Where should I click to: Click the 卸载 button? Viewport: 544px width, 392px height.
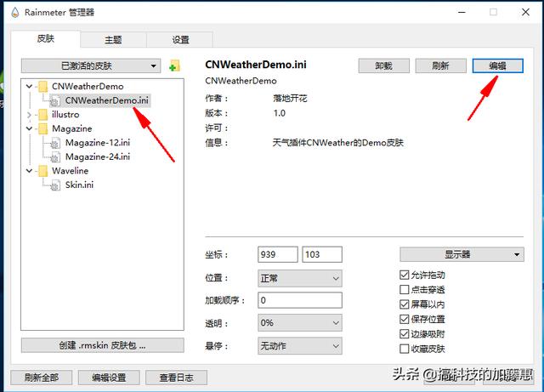pyautogui.click(x=383, y=65)
